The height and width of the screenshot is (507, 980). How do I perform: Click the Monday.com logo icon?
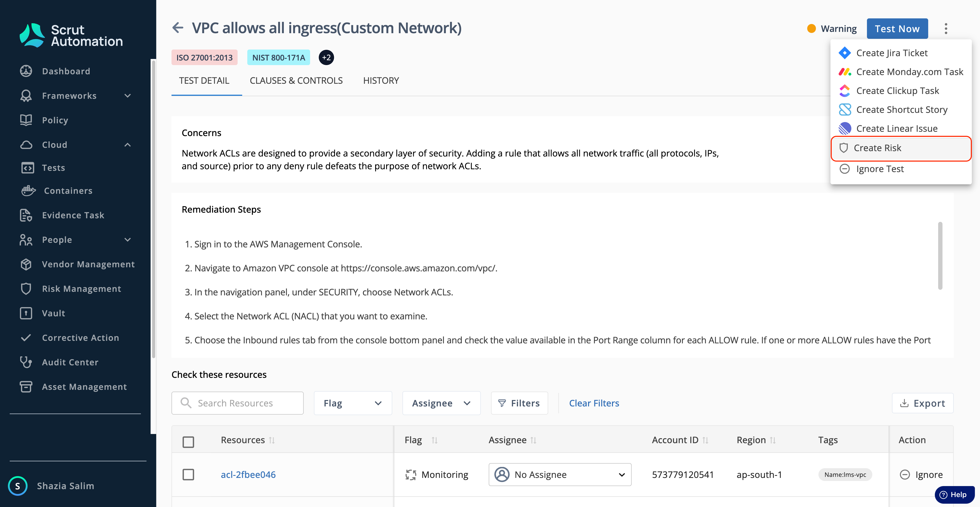[844, 72]
